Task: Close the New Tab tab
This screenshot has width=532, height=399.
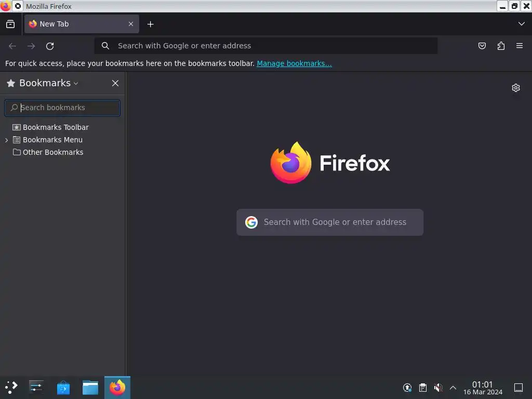Action: point(131,24)
